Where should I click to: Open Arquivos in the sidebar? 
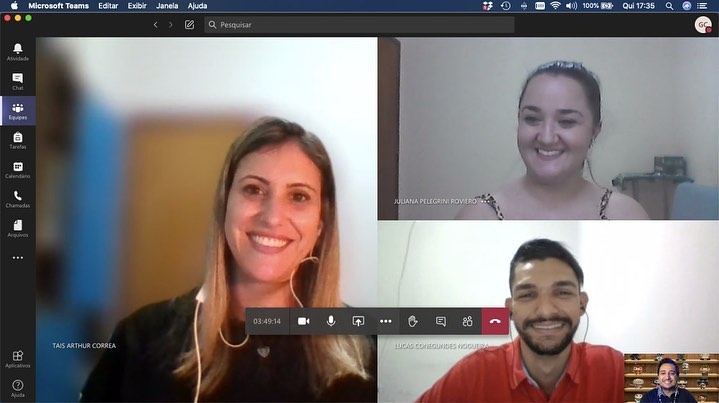(x=17, y=228)
